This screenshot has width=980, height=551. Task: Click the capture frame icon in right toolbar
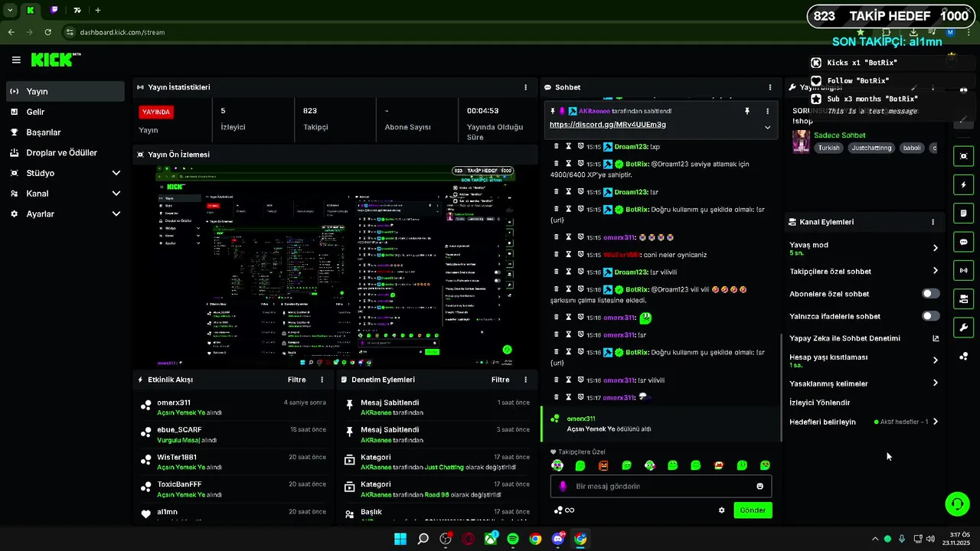pyautogui.click(x=963, y=156)
